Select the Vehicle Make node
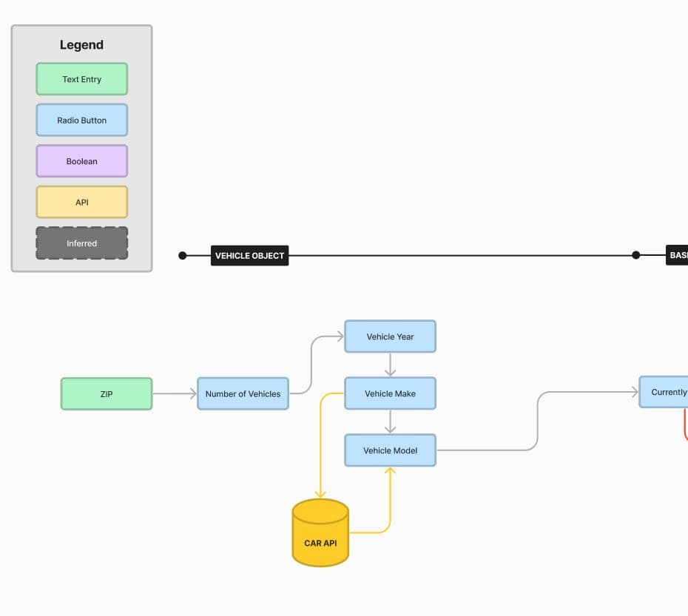688x616 pixels. tap(390, 394)
